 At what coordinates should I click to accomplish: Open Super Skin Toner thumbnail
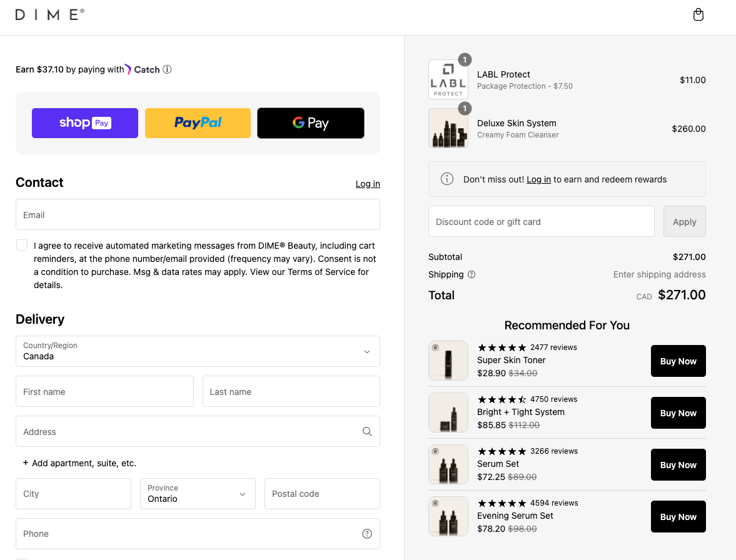coord(448,361)
